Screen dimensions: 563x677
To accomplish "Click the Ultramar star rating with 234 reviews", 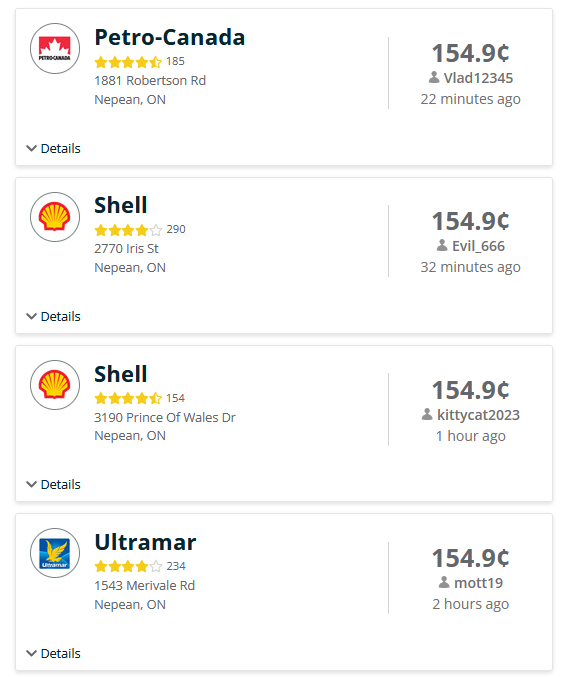I will coord(128,566).
